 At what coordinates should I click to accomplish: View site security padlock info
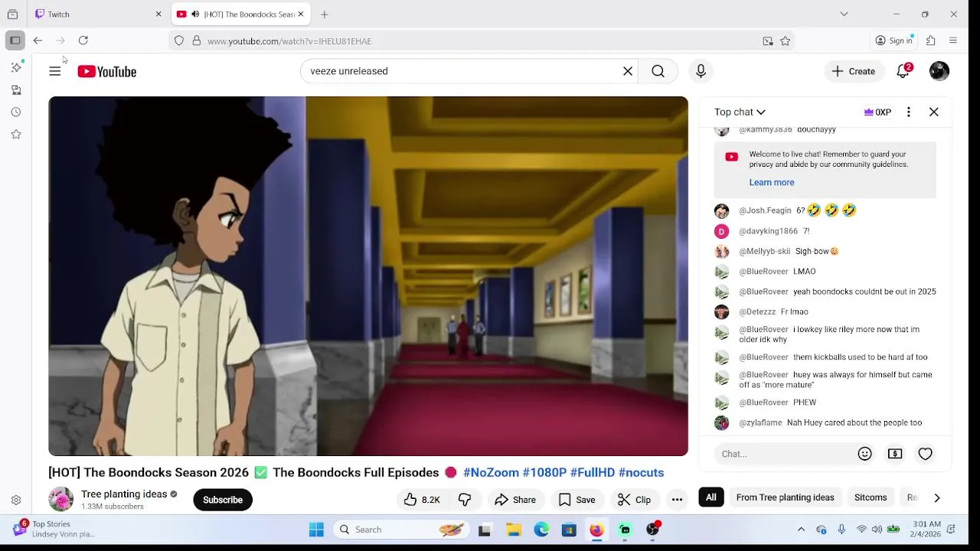pos(196,41)
